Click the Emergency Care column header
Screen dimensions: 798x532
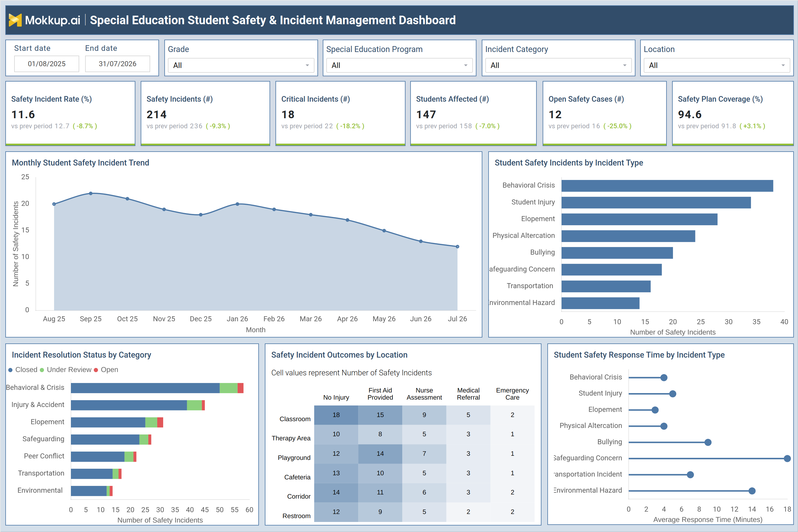[512, 394]
